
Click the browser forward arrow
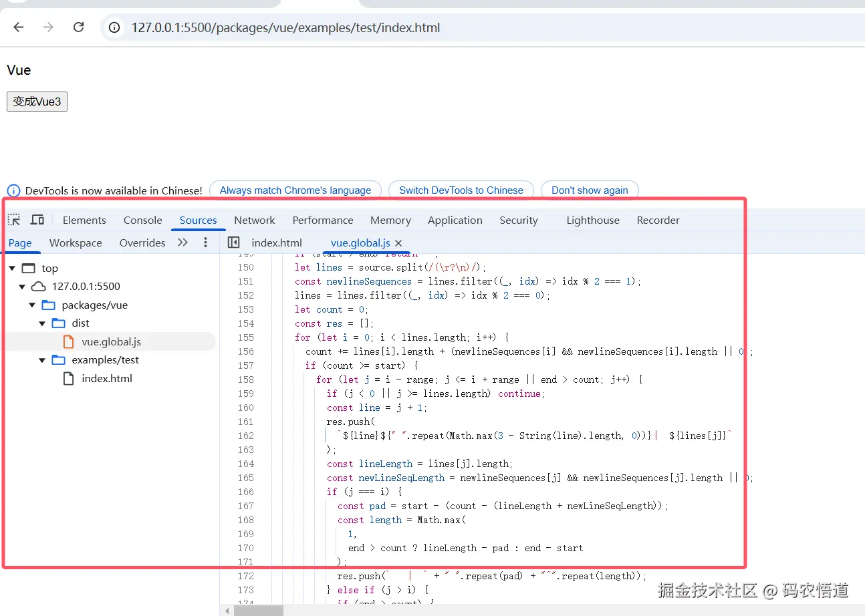(48, 27)
